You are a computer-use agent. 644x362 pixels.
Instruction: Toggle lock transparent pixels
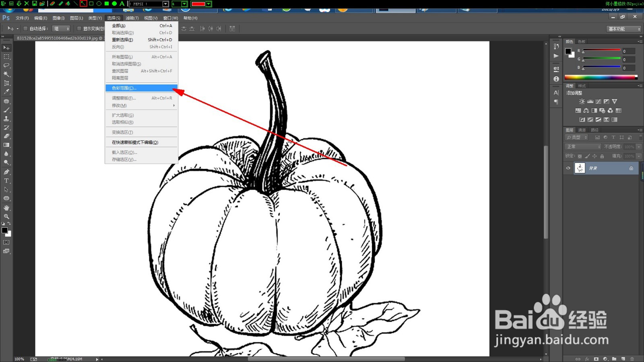[x=580, y=156]
